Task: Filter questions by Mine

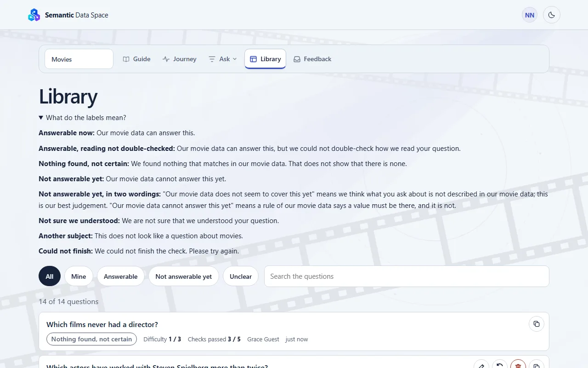Action: tap(79, 276)
